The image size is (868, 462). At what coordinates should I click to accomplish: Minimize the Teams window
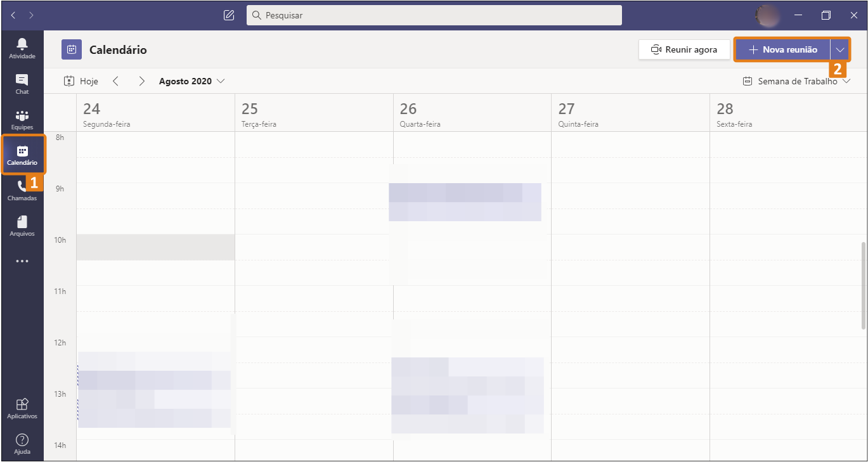(x=798, y=15)
